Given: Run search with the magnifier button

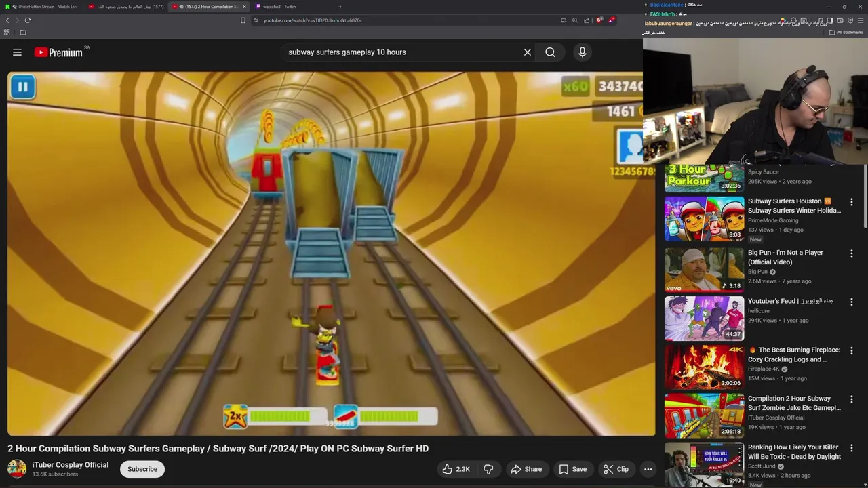Looking at the screenshot, I should [x=550, y=52].
